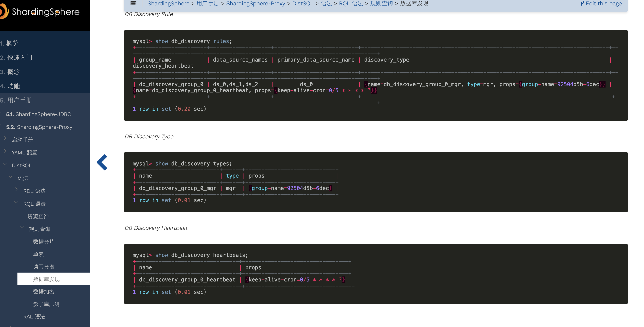Collapse the DistSQL tree chevron
Image resolution: width=644 pixels, height=327 pixels.
(x=5, y=164)
